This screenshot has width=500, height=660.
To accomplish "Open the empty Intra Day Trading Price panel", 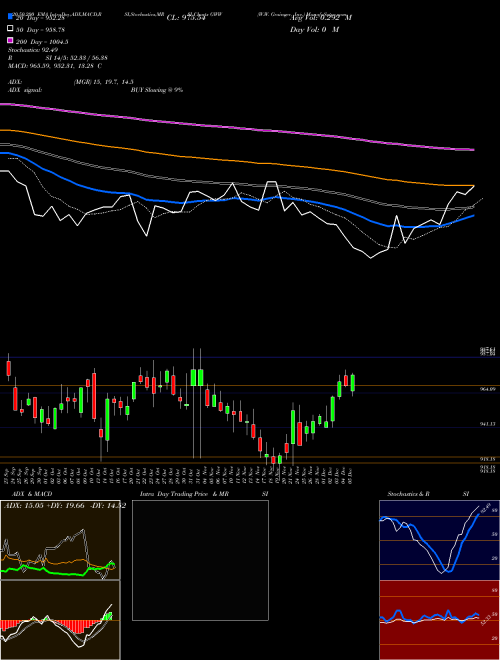I will [200, 560].
